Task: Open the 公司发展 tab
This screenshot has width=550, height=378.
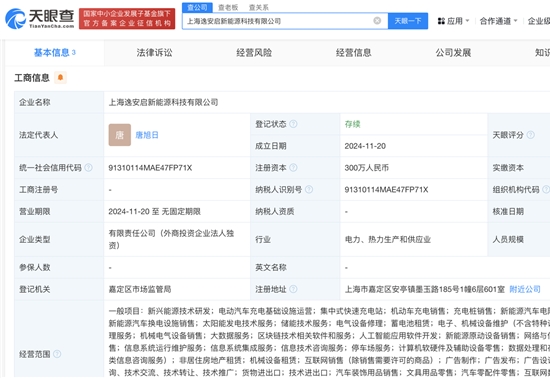Action: [453, 53]
